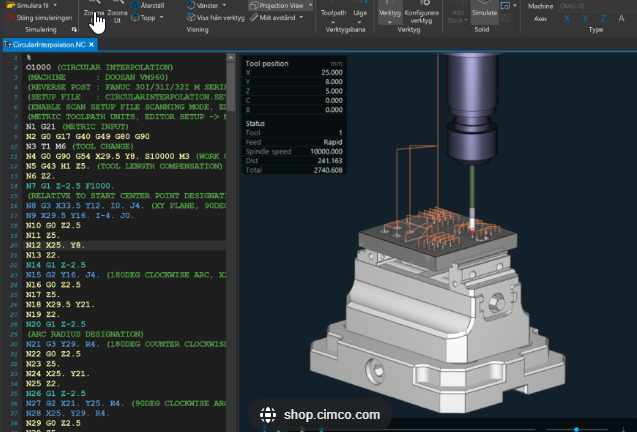Click the solid zoom inspect icon
This screenshot has height=432, width=637.
(505, 6)
